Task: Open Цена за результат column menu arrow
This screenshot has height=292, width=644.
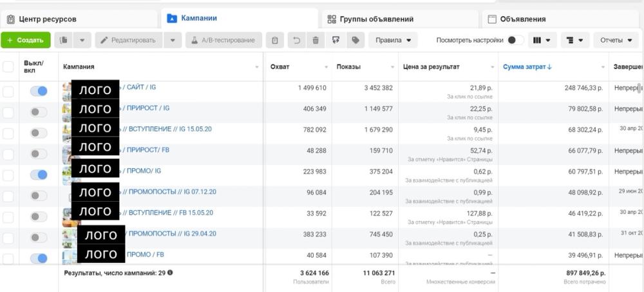Action: pyautogui.click(x=493, y=67)
